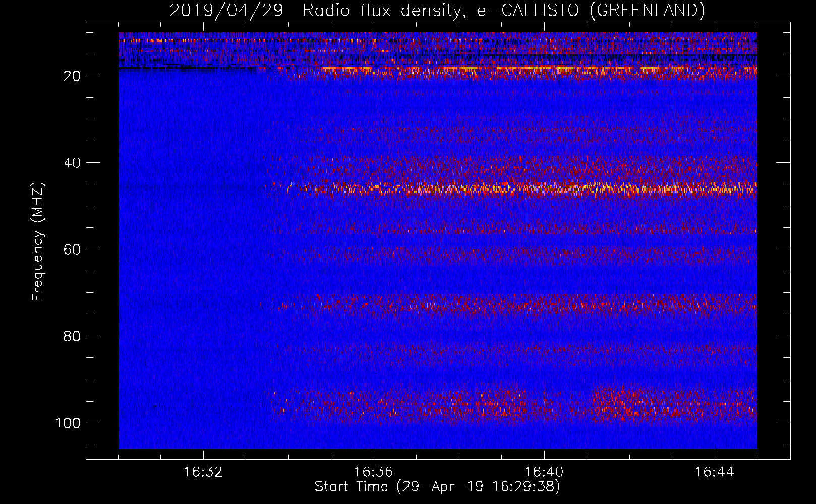Screen dimensions: 816x504
Task: Select the '100' frequency axis label
Action: click(x=68, y=423)
